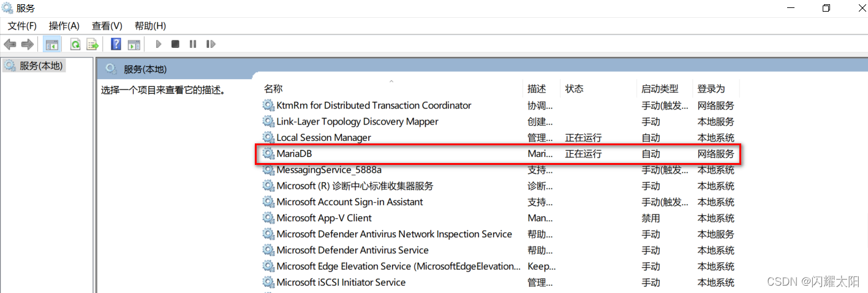This screenshot has width=868, height=293.
Task: Click MariaDB's 自动 startup type cell
Action: 651,154
